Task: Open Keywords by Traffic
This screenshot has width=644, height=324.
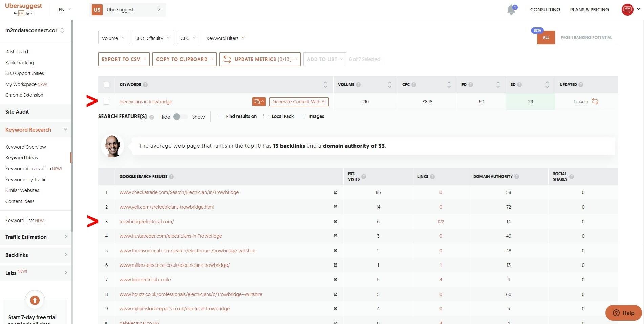Action: tap(26, 180)
